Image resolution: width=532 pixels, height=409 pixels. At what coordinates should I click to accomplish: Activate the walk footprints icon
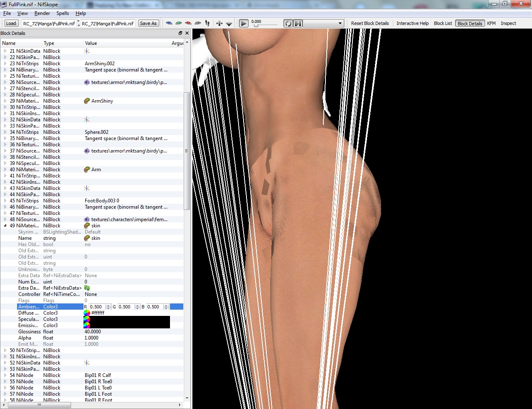tap(207, 23)
